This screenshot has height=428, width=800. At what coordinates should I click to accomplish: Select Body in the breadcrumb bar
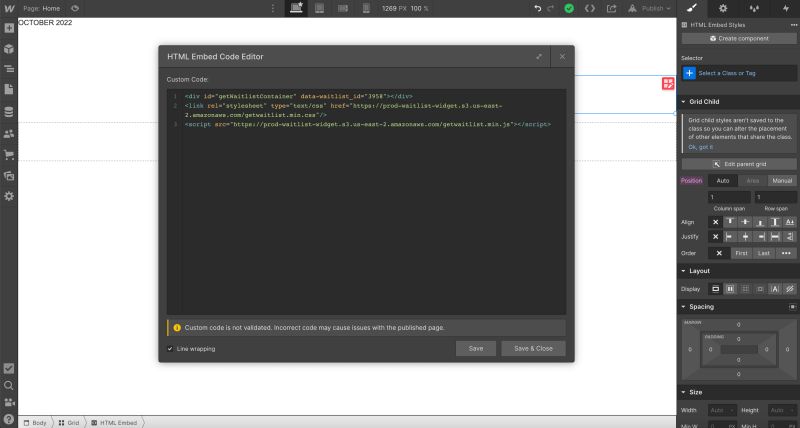tap(35, 423)
